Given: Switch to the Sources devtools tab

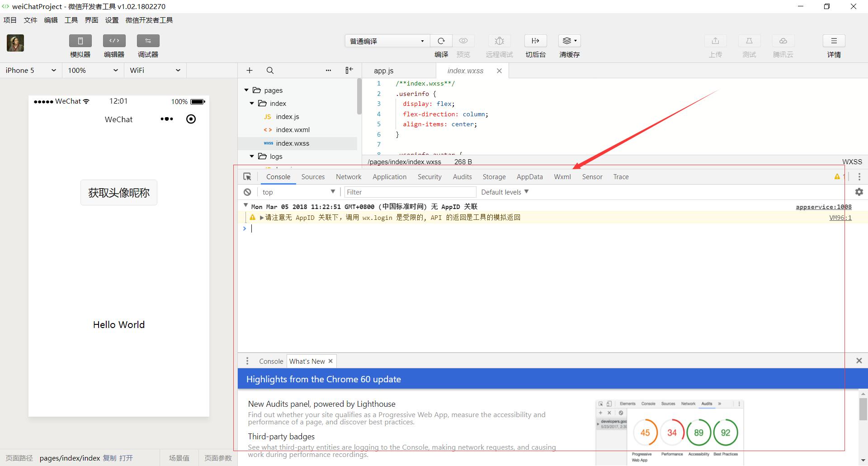Looking at the screenshot, I should (313, 177).
